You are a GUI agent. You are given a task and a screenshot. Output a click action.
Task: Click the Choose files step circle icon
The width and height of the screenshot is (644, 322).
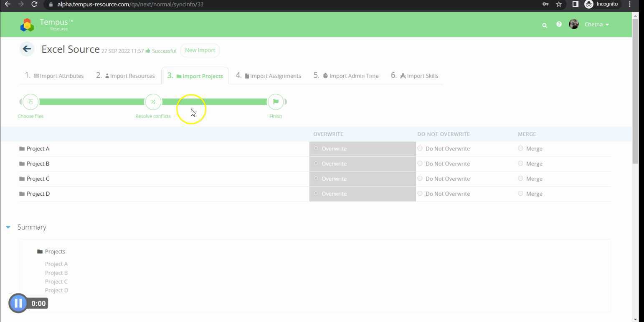pyautogui.click(x=30, y=102)
